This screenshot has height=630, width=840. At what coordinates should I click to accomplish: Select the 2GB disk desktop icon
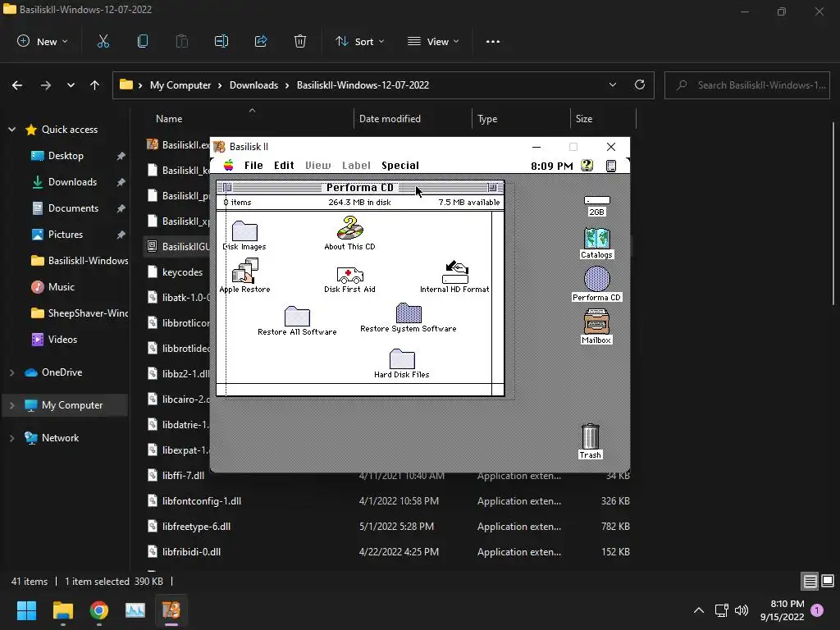[x=597, y=200]
